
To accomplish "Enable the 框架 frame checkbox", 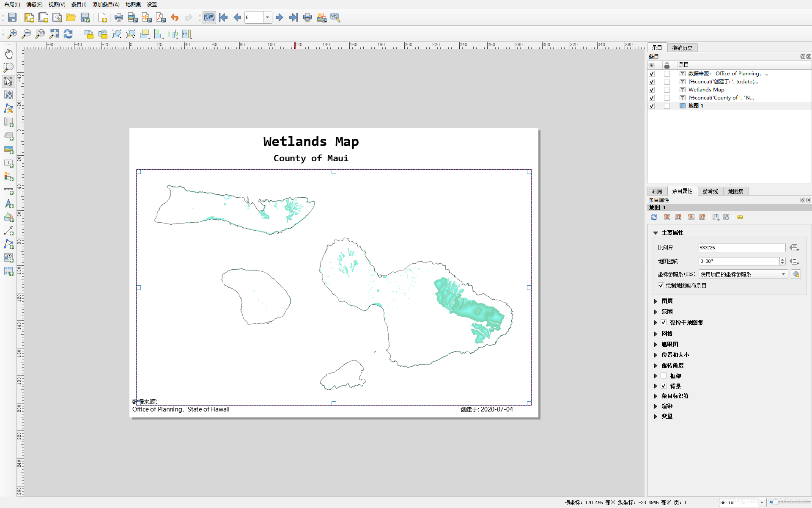I will point(664,376).
